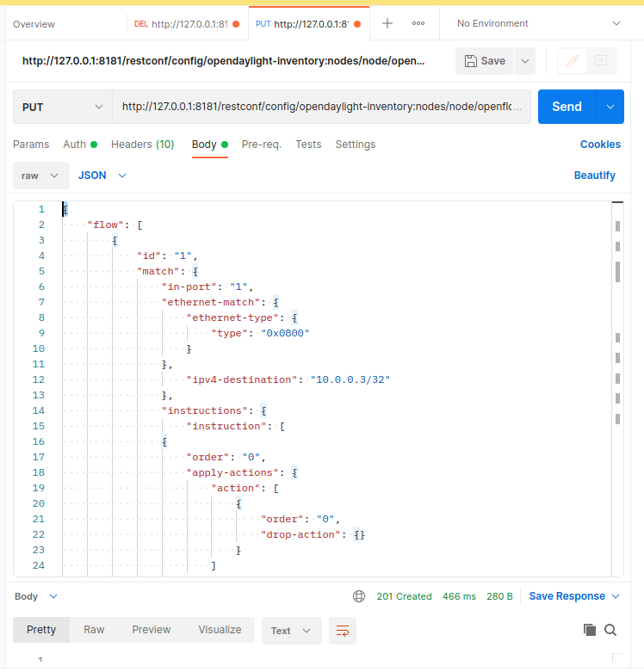
Task: Switch response view to Preview
Action: coord(152,630)
